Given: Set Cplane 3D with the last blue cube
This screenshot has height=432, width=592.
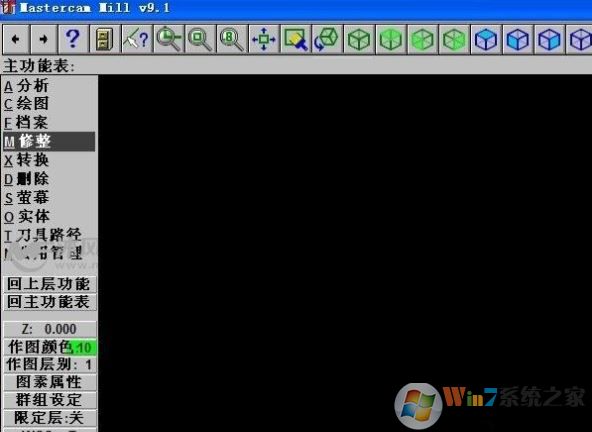Looking at the screenshot, I should click(x=579, y=39).
